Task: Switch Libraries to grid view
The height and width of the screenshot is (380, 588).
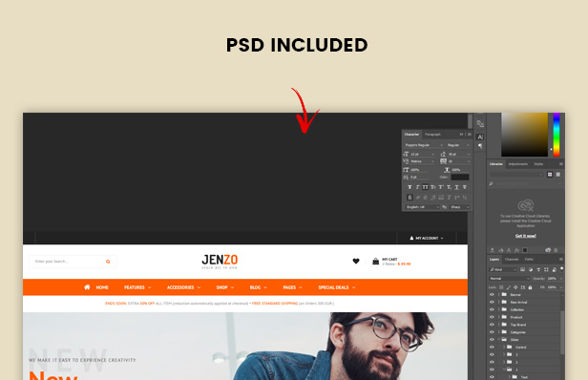Action: point(550,175)
